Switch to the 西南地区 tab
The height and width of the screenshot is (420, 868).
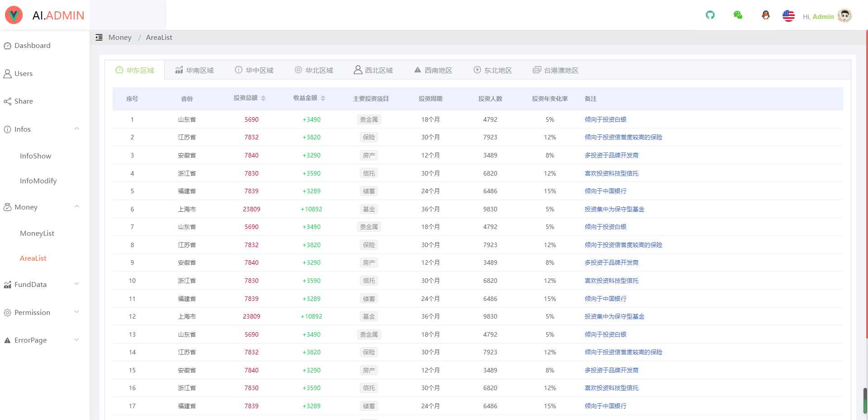(x=433, y=70)
